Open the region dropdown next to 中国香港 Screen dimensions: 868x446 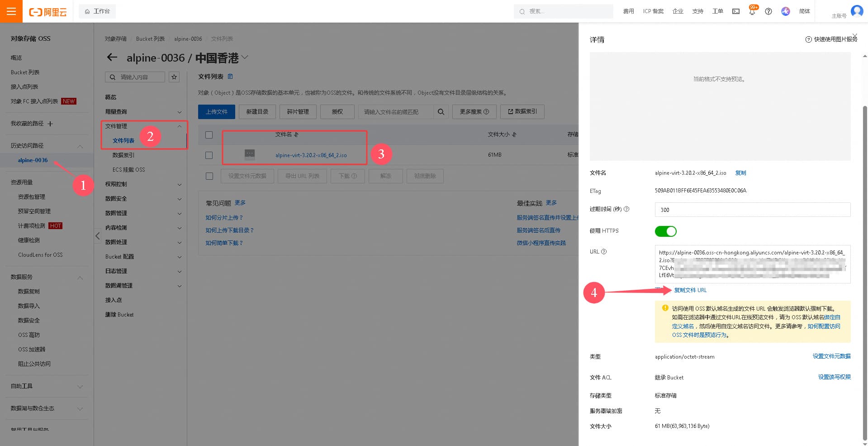(245, 58)
